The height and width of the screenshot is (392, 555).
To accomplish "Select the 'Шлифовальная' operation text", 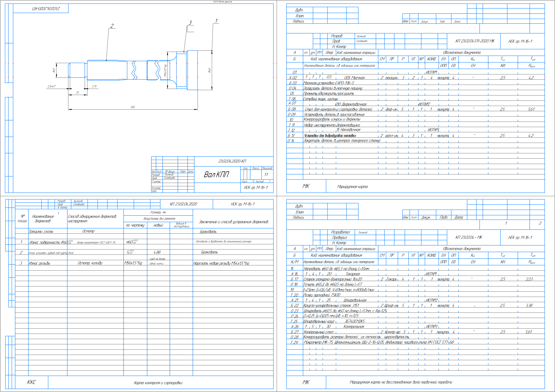I will [x=355, y=300].
